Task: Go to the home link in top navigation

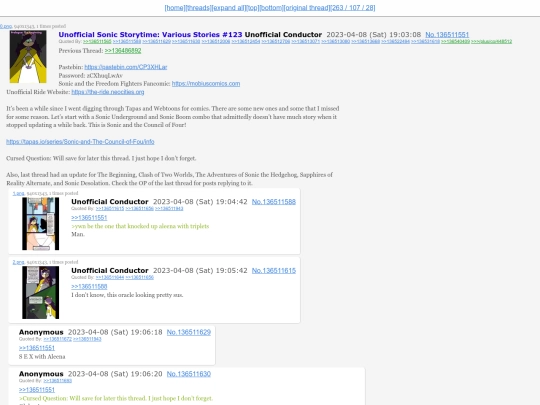Action: point(175,8)
